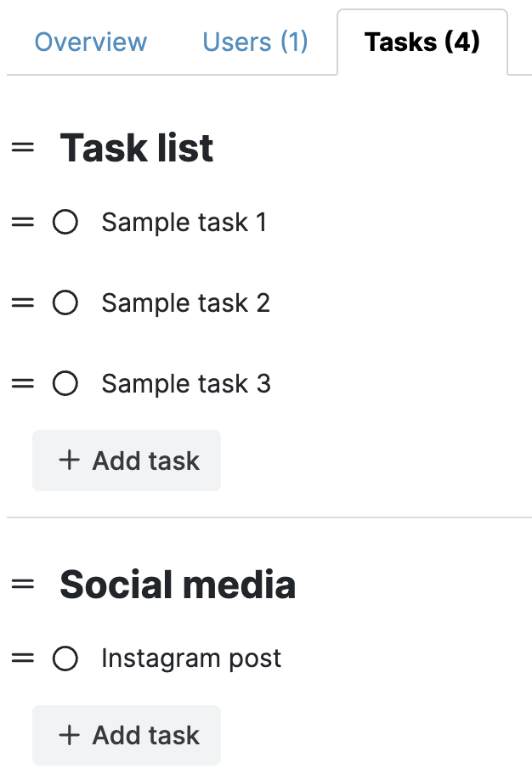Click drag handle beside Social media heading
The width and height of the screenshot is (532, 780).
(23, 585)
